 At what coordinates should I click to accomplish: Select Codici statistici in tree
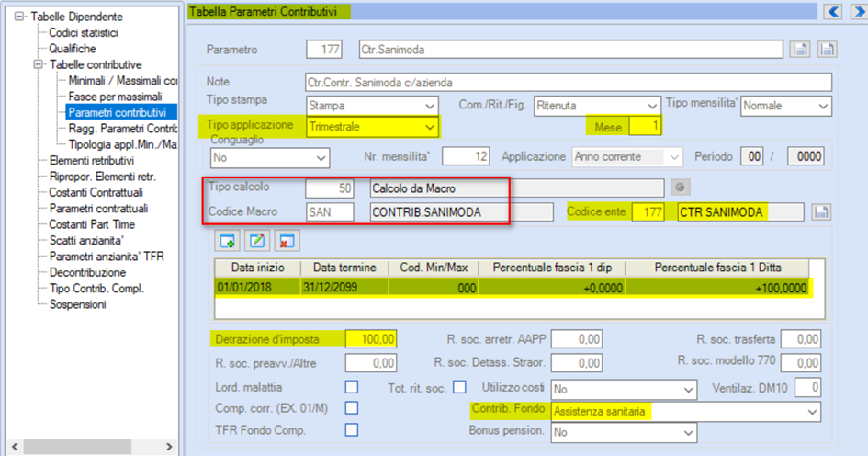[83, 33]
